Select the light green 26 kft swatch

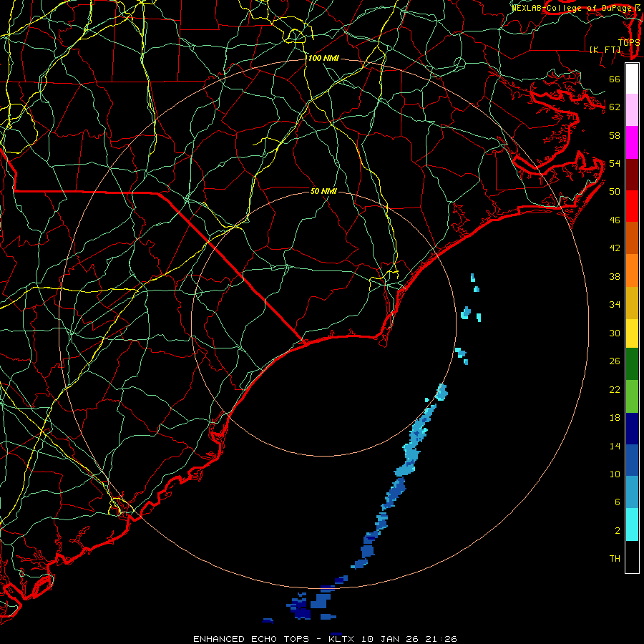pos(632,396)
